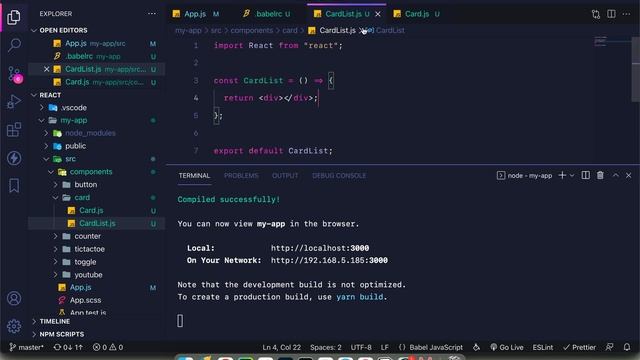Switch to the .babelrc editor tab
This screenshot has width=640, height=360.
click(x=266, y=14)
